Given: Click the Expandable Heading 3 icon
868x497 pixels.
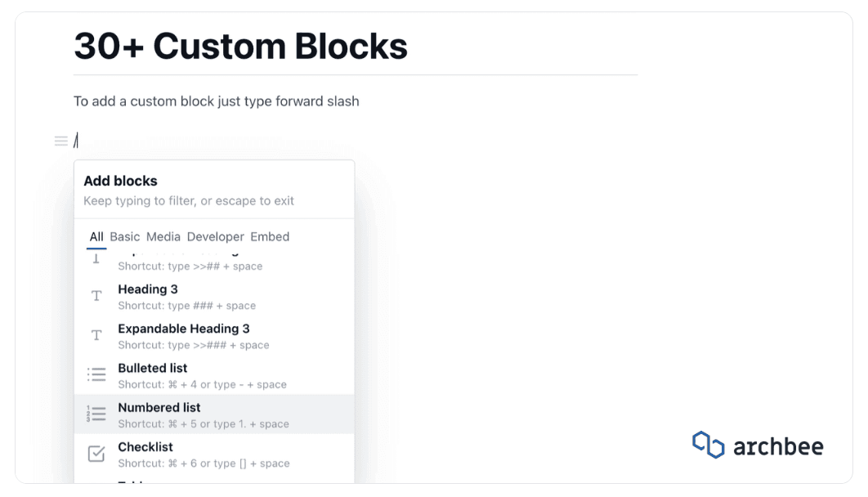Looking at the screenshot, I should (96, 335).
